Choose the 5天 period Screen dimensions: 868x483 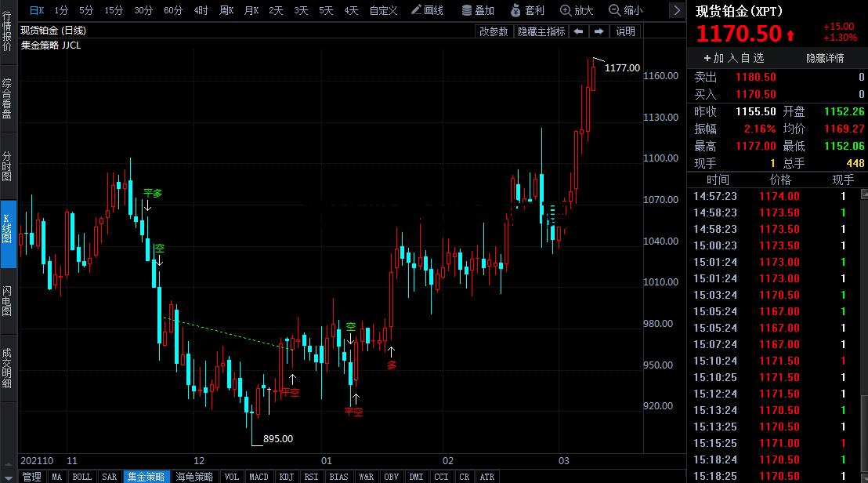(326, 10)
